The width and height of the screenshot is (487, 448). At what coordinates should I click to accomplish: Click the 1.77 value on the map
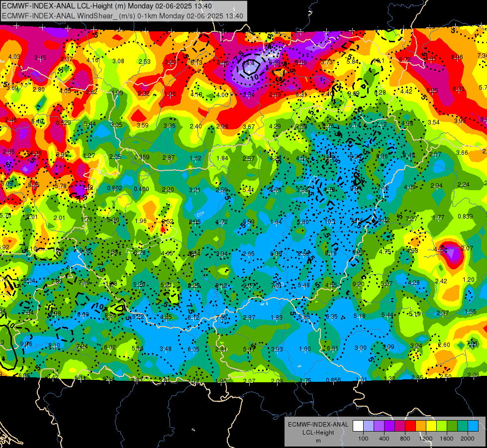pyautogui.click(x=438, y=218)
